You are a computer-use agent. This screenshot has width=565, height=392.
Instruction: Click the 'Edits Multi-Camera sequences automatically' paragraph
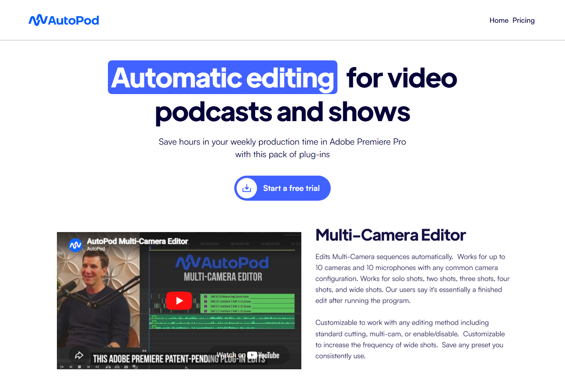pyautogui.click(x=412, y=279)
